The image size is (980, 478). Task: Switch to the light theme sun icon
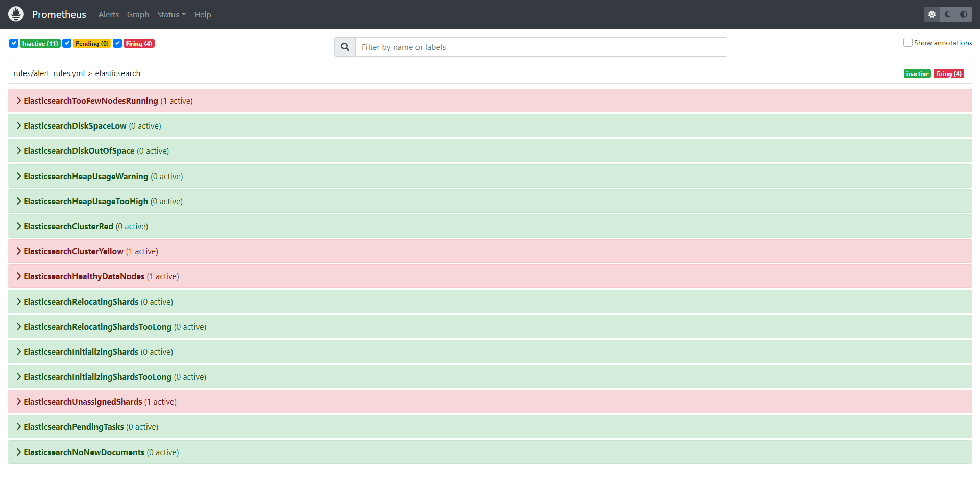[932, 14]
